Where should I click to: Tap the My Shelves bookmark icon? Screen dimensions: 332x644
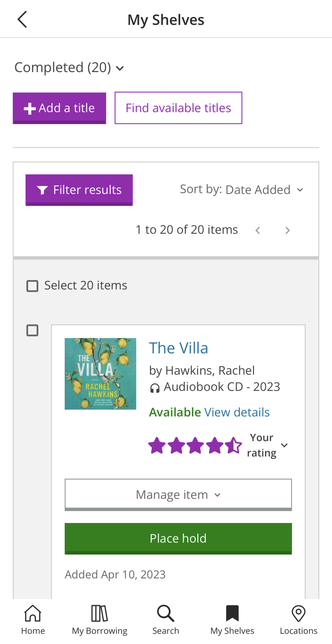(232, 613)
